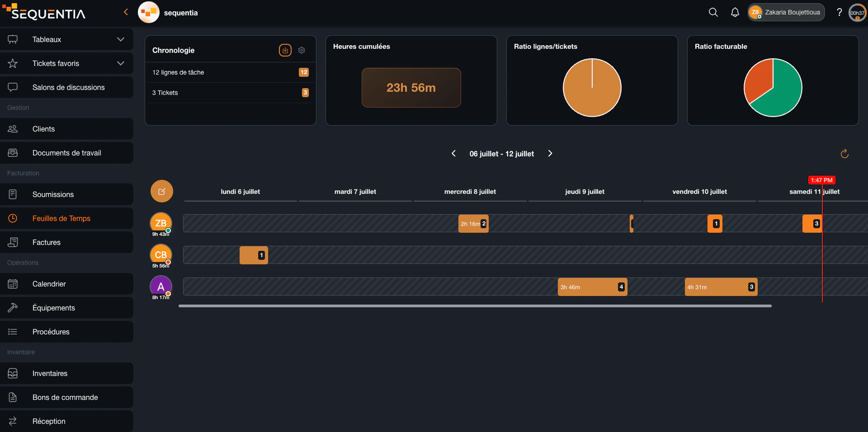
Task: Go to the next week
Action: tap(550, 154)
